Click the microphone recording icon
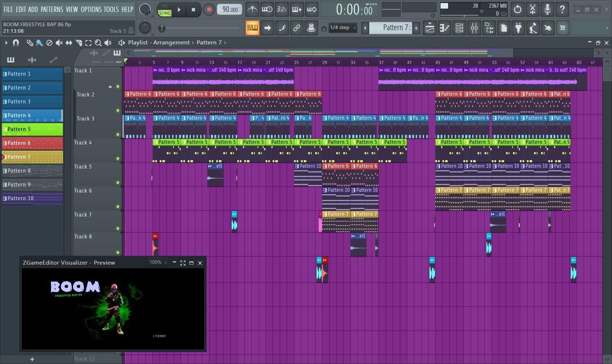Screen dimensions: 612x364 click(x=547, y=9)
